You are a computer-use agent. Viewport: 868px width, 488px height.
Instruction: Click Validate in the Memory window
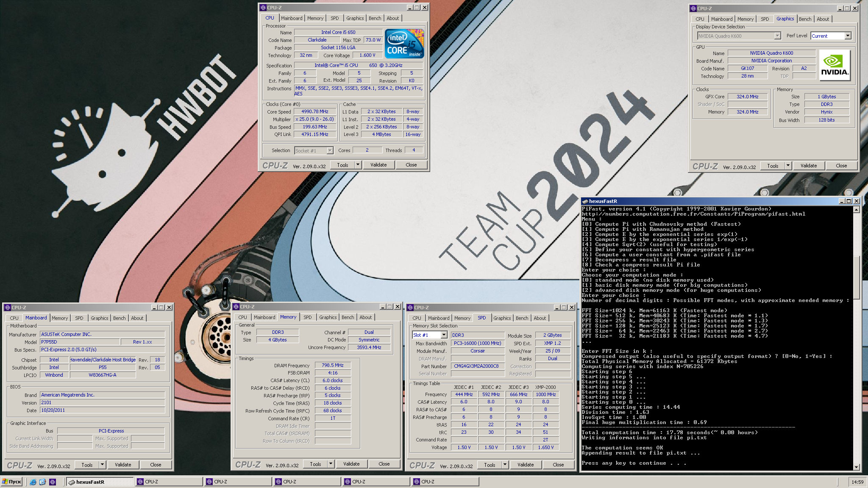coord(351,464)
